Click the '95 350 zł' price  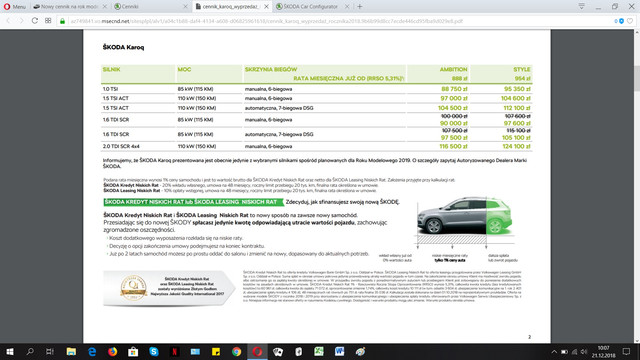coord(517,89)
